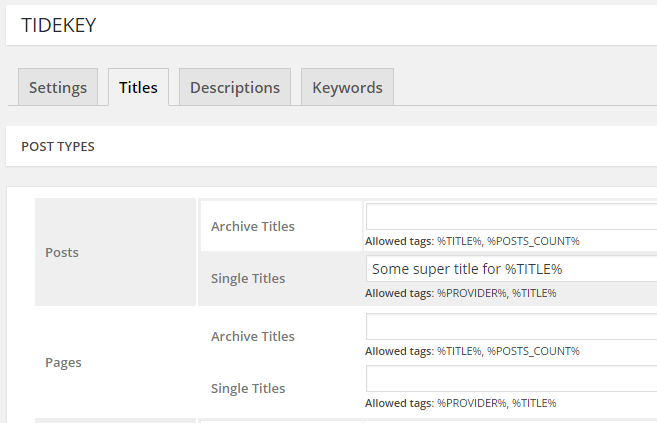Image resolution: width=657 pixels, height=423 pixels.
Task: Click the POST TYPES section header
Action: pos(58,147)
